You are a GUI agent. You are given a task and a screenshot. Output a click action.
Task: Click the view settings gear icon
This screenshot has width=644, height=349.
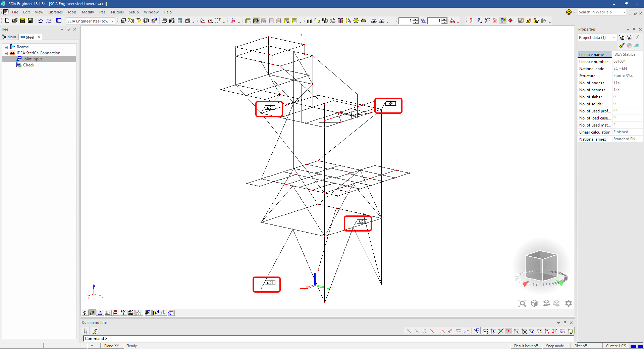point(568,303)
